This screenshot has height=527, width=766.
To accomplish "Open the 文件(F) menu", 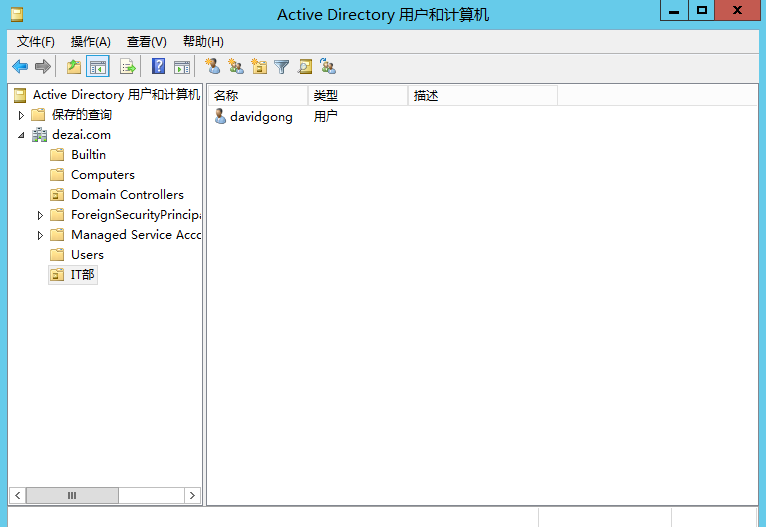I will point(36,42).
